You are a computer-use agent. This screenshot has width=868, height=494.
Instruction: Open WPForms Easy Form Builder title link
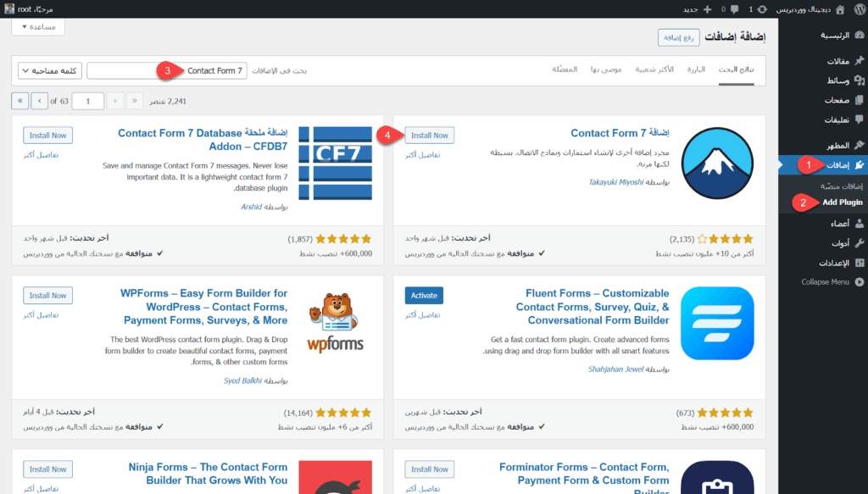click(203, 307)
